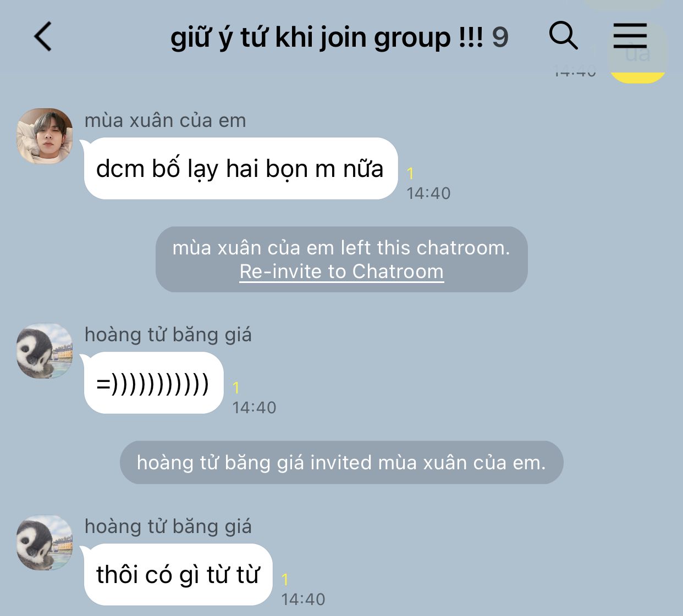
Task: Open the hamburger chatroom menu
Action: click(630, 36)
